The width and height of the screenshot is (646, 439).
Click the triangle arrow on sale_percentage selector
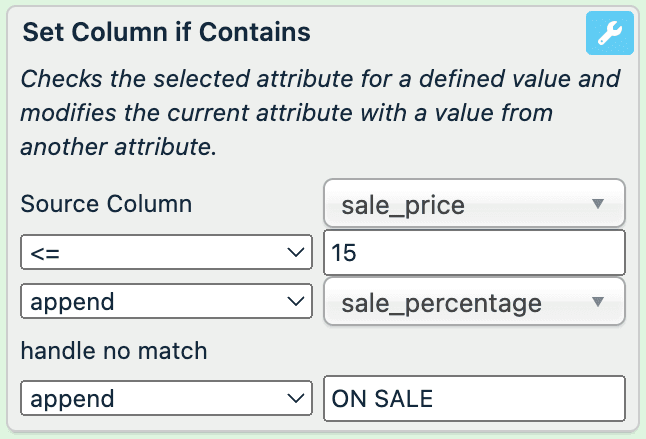tap(598, 302)
